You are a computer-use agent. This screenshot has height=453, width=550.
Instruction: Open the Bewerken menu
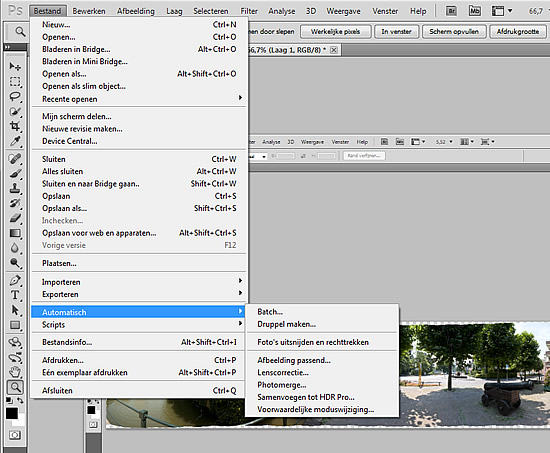click(89, 11)
